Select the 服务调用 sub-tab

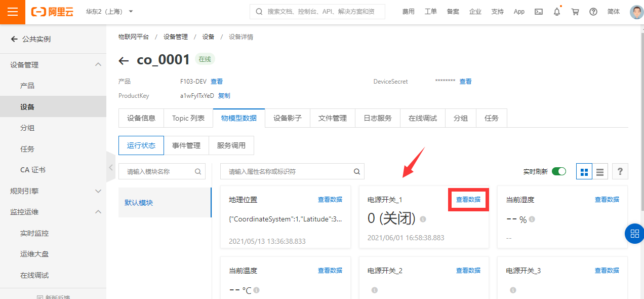(x=231, y=145)
